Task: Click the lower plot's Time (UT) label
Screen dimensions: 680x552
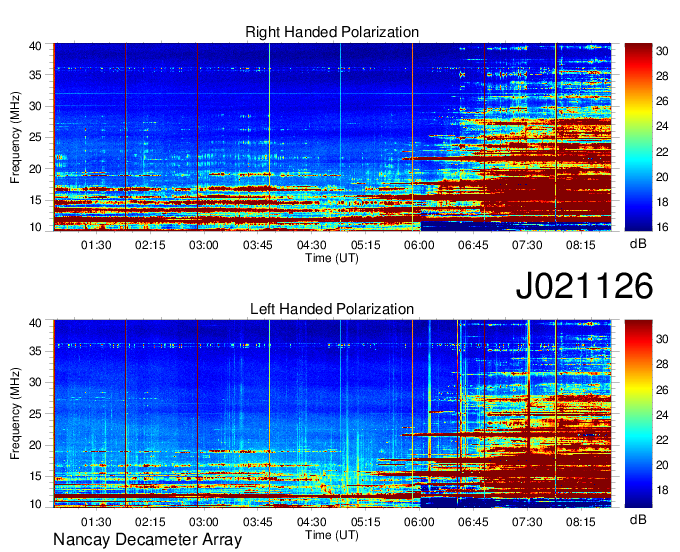Action: coord(332,535)
